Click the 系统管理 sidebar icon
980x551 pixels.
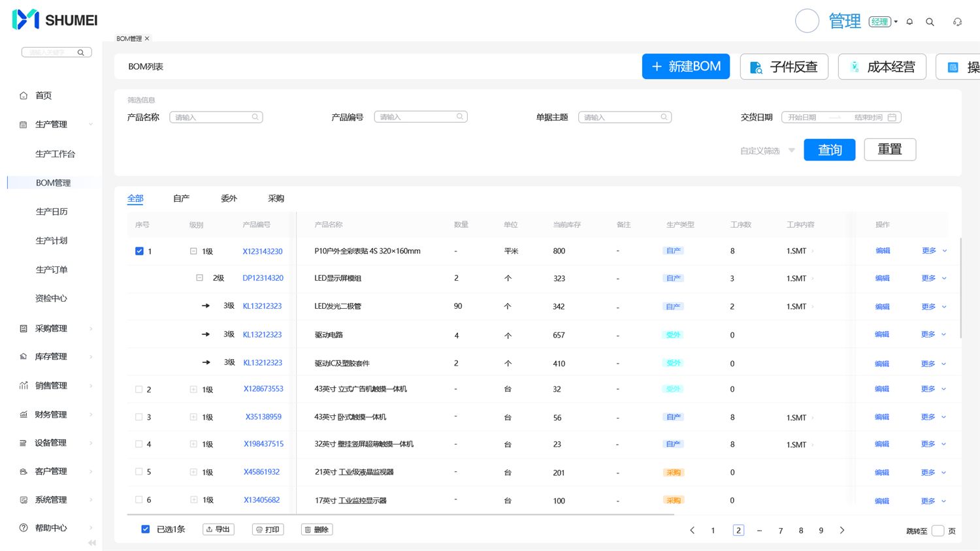pos(24,499)
